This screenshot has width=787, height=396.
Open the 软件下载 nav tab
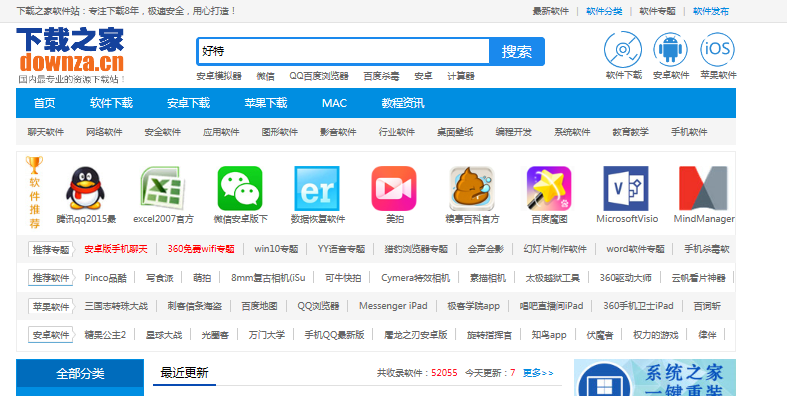(111, 103)
